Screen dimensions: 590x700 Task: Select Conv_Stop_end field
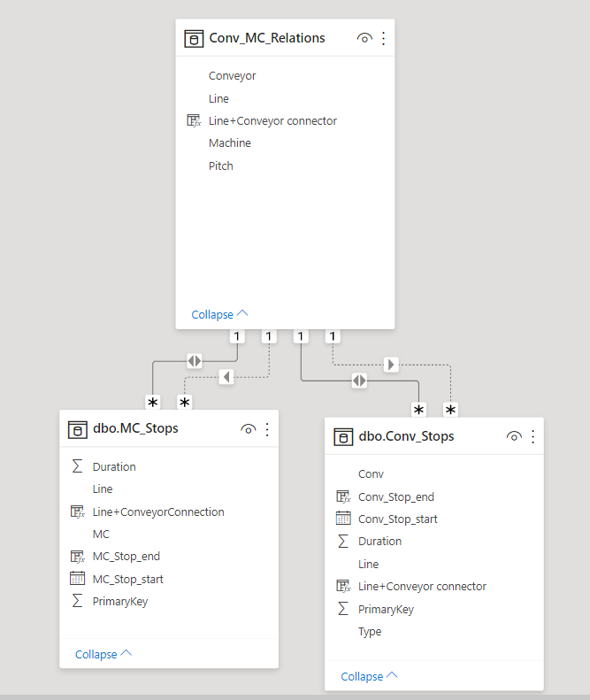(396, 496)
